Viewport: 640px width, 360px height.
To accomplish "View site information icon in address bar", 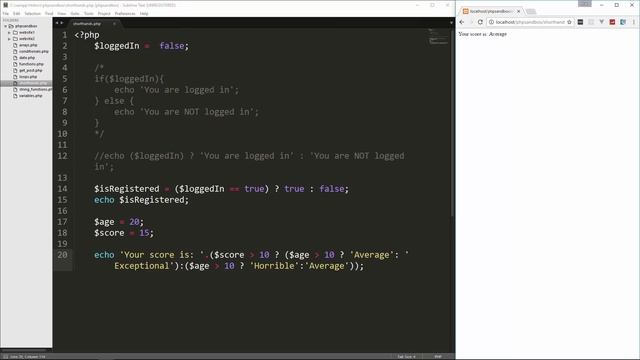I will [491, 22].
